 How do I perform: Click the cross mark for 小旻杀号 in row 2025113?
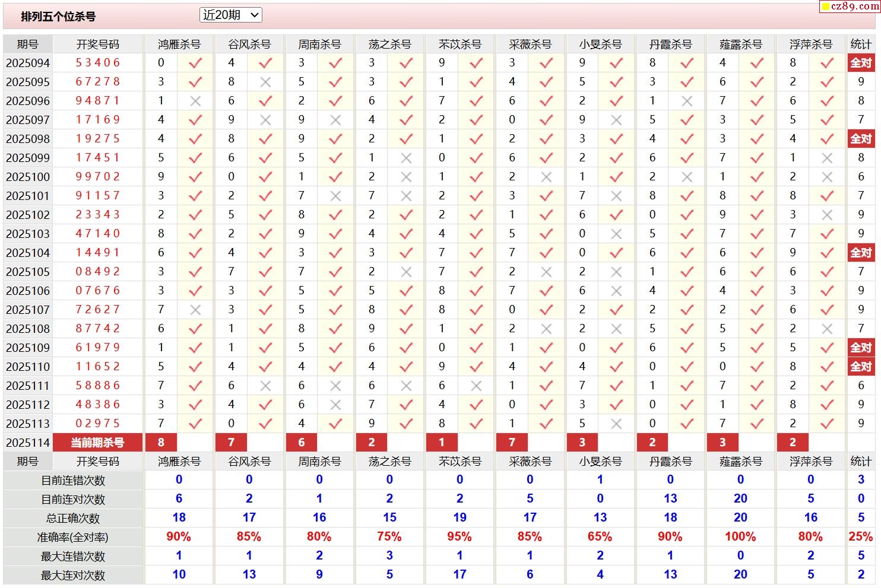point(616,424)
